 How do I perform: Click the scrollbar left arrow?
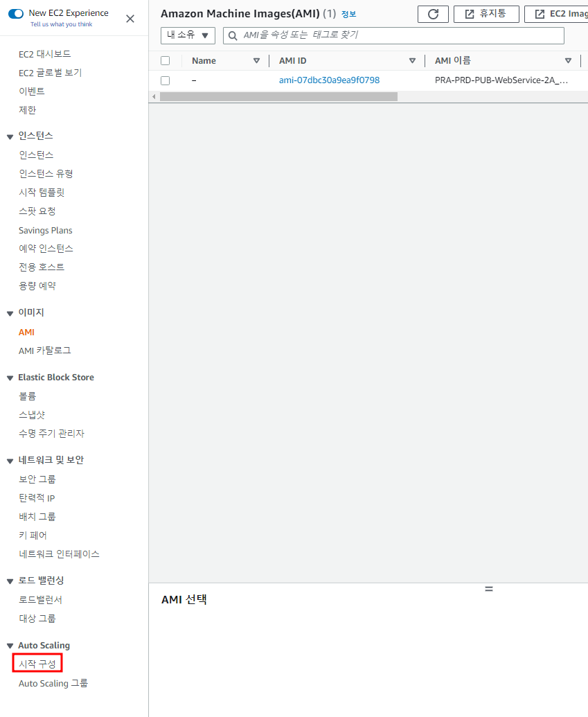pos(154,96)
